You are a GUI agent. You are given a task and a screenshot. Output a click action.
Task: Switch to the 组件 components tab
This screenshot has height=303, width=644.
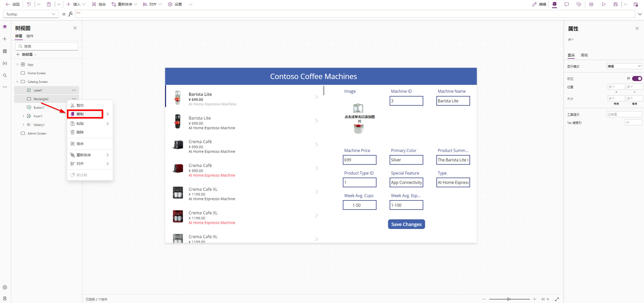point(30,36)
